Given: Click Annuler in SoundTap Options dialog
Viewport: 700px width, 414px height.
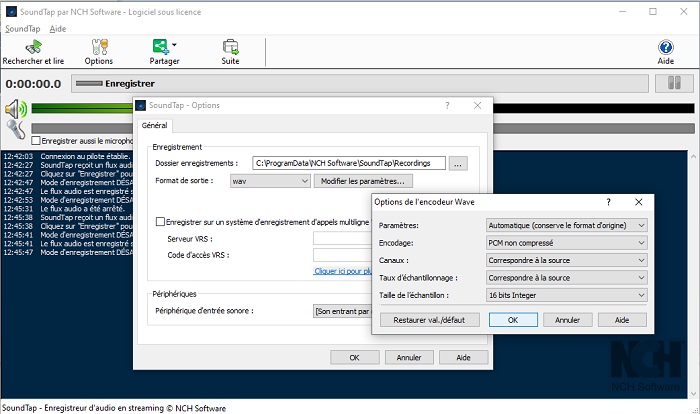Looking at the screenshot, I should (409, 357).
